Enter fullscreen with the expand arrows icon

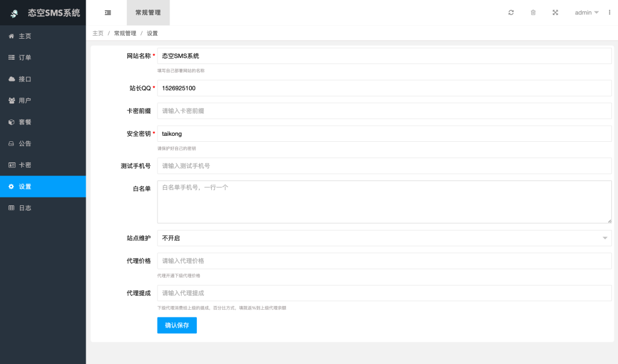pyautogui.click(x=555, y=12)
